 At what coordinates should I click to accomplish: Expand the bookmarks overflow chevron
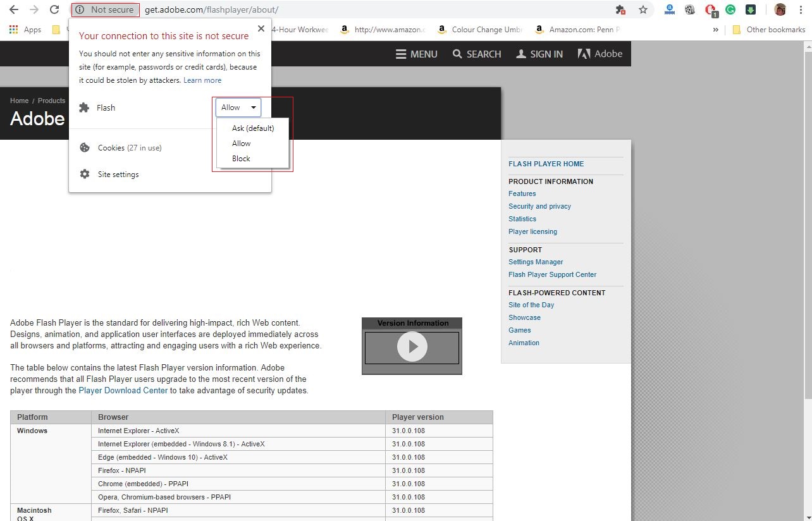pos(715,29)
